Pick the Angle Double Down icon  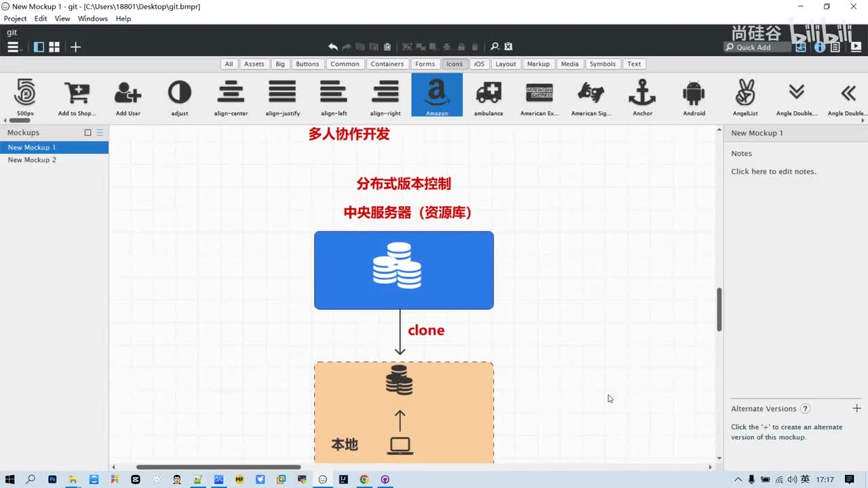[797, 96]
